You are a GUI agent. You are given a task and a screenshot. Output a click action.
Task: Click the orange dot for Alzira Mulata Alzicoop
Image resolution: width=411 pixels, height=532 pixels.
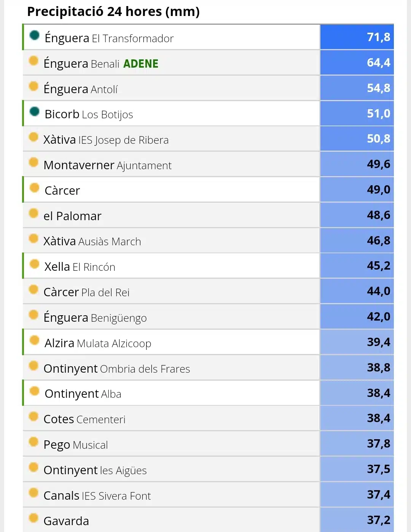pyautogui.click(x=35, y=340)
